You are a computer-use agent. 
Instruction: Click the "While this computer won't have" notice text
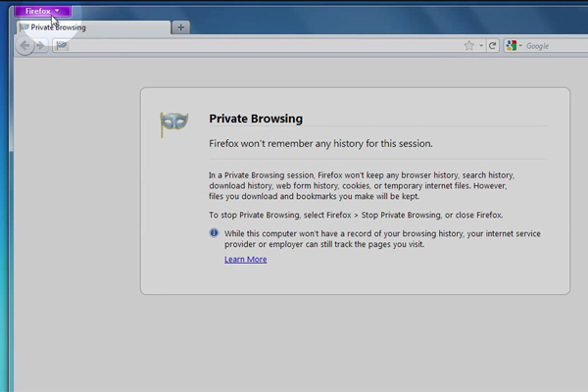pyautogui.click(x=382, y=239)
